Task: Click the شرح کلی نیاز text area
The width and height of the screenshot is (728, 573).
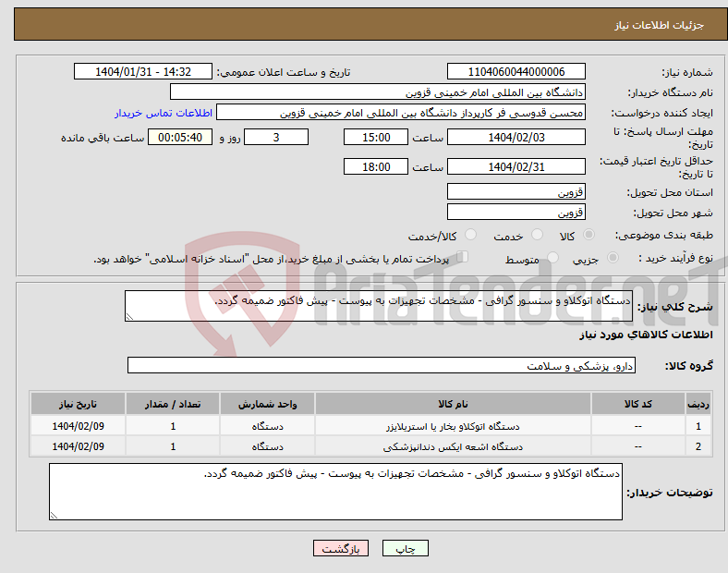Action: coord(379,306)
